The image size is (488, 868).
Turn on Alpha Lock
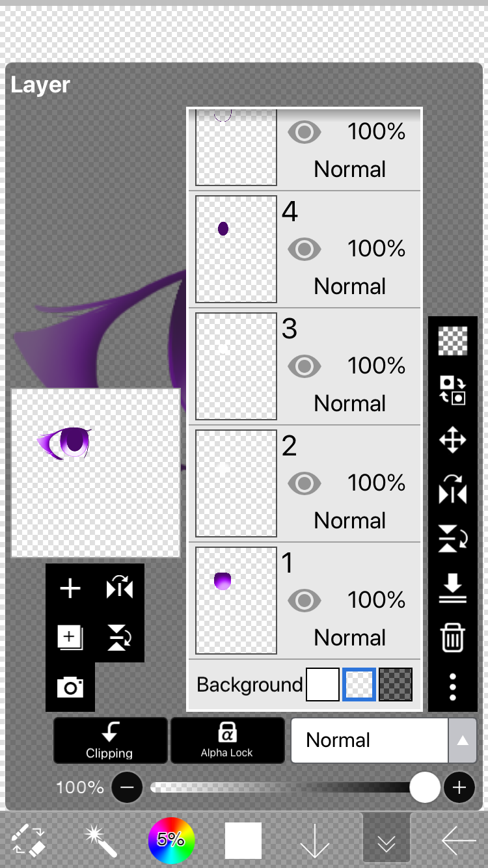(227, 740)
